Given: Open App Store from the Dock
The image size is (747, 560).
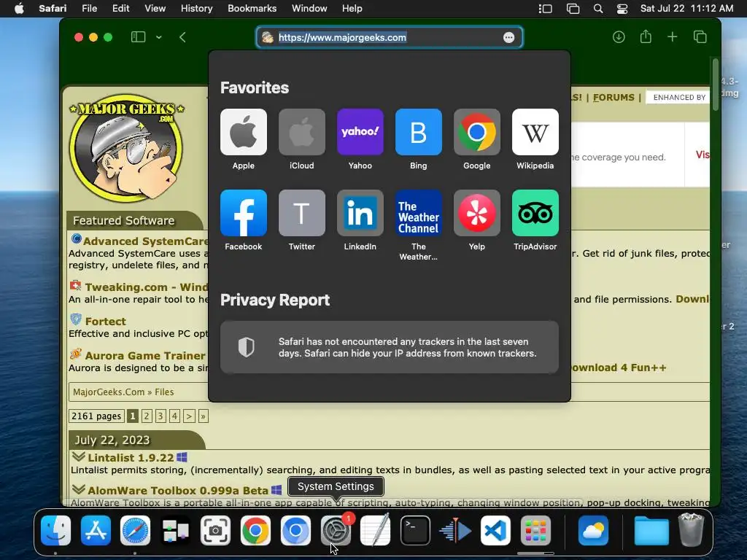Looking at the screenshot, I should coord(96,530).
